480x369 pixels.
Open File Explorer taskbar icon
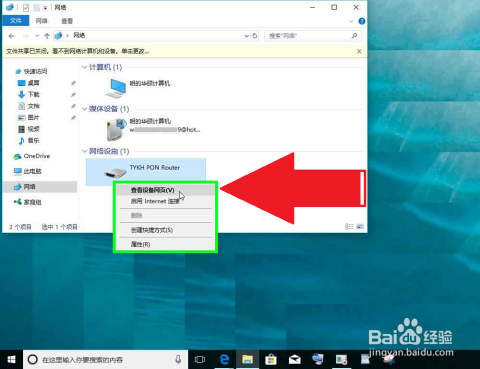pos(247,359)
